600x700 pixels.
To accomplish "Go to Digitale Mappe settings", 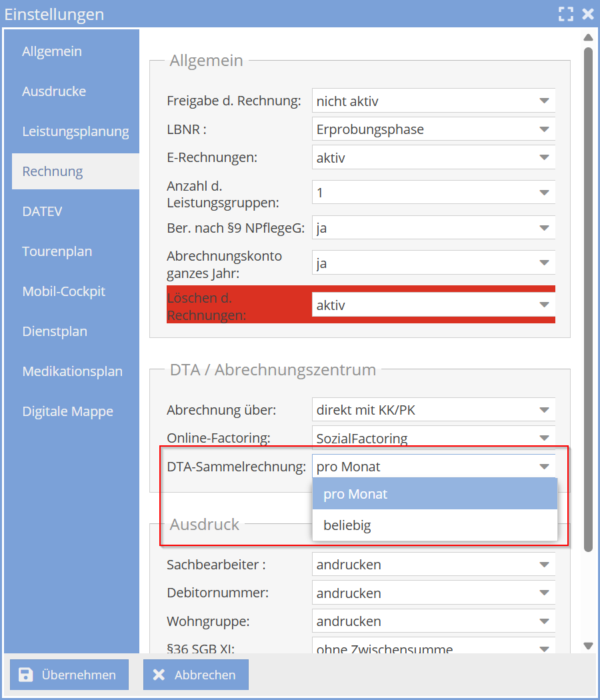I will (x=68, y=411).
